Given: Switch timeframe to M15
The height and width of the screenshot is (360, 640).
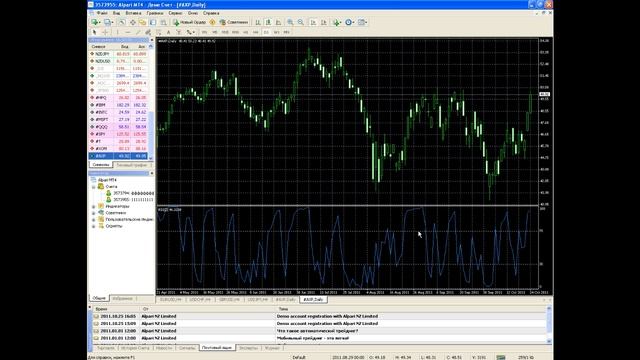Looking at the screenshot, I should coord(225,32).
